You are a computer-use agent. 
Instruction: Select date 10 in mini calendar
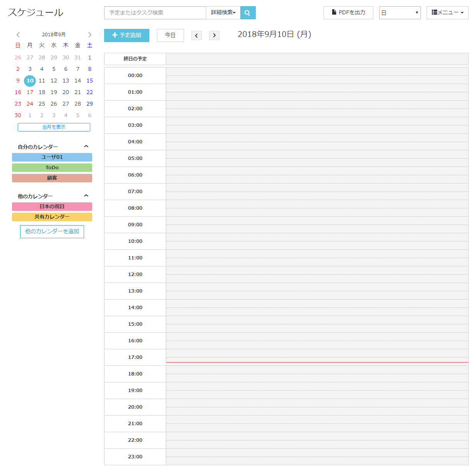30,81
